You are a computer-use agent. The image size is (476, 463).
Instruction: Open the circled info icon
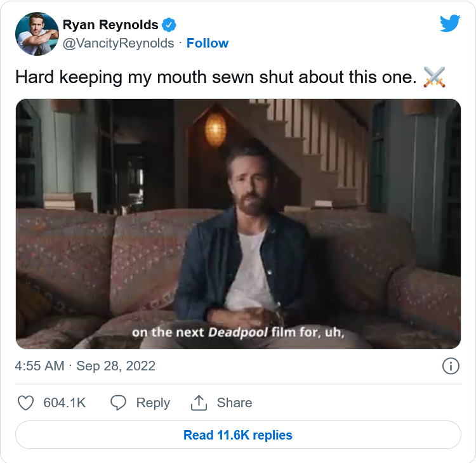click(x=451, y=366)
